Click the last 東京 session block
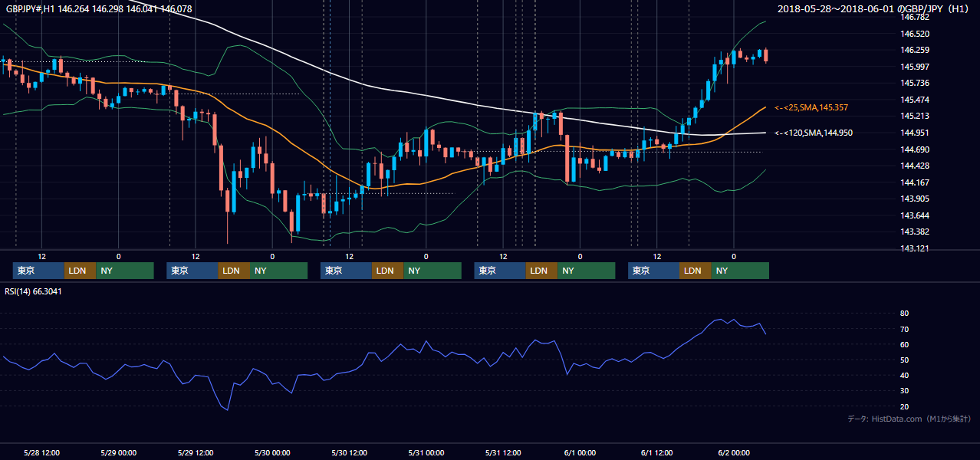The width and height of the screenshot is (980, 460). pyautogui.click(x=653, y=271)
